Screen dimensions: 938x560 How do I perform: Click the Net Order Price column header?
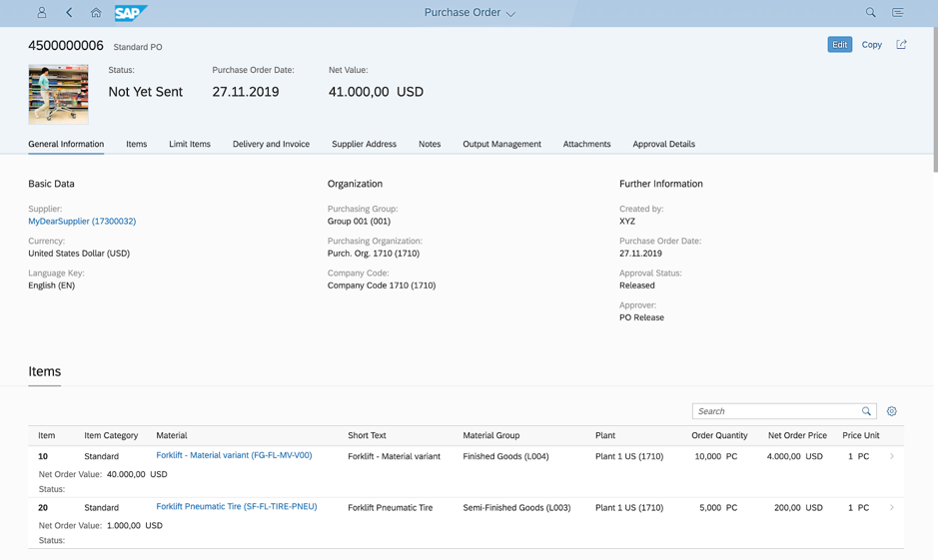797,435
